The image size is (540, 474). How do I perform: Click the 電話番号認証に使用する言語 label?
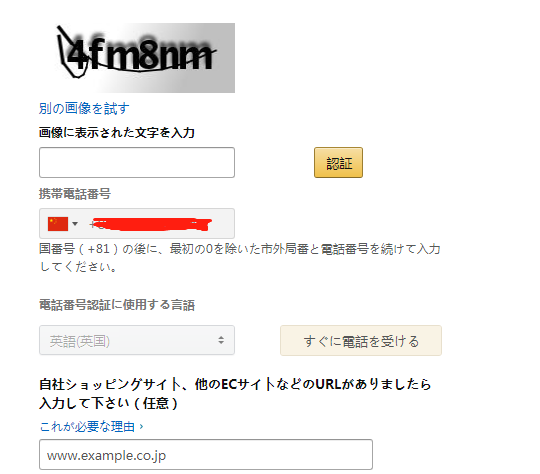[117, 305]
